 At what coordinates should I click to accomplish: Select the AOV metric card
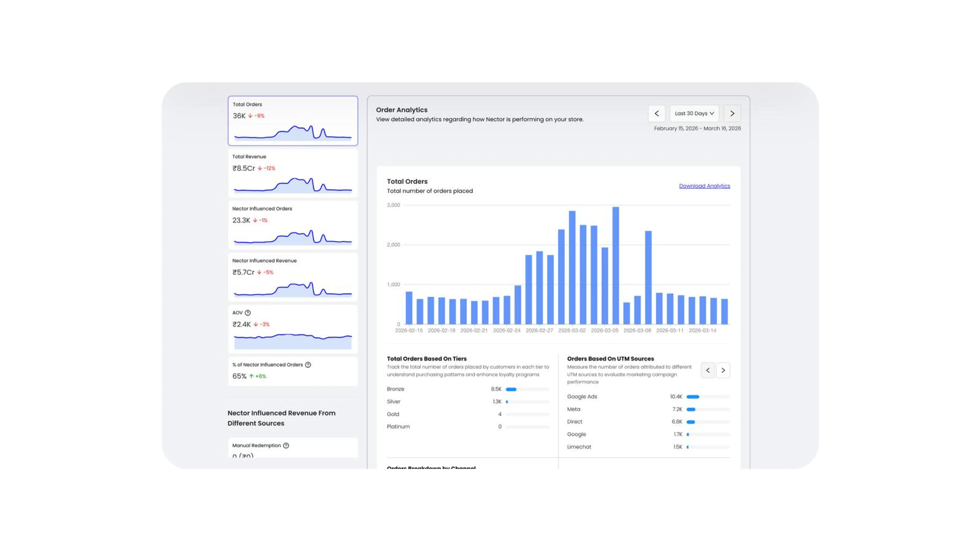coord(292,329)
